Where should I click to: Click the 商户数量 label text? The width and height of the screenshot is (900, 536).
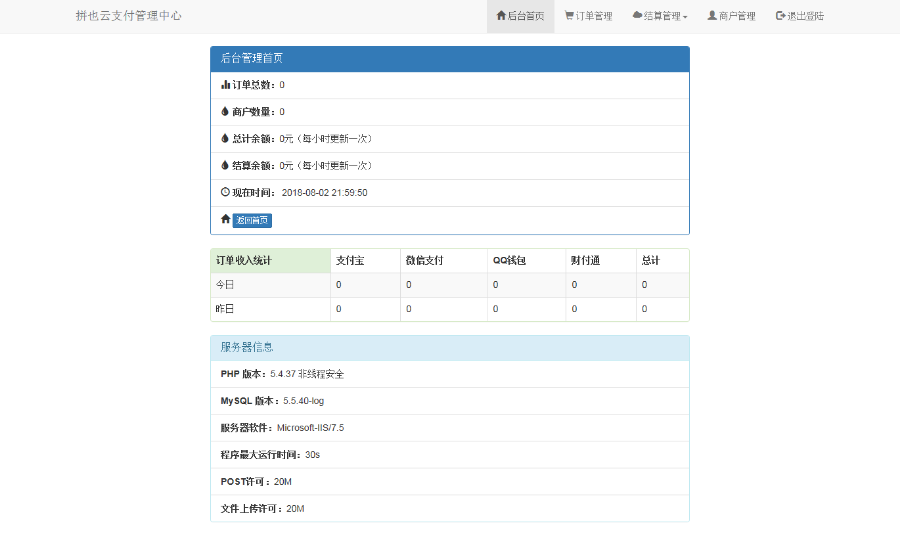[x=253, y=112]
